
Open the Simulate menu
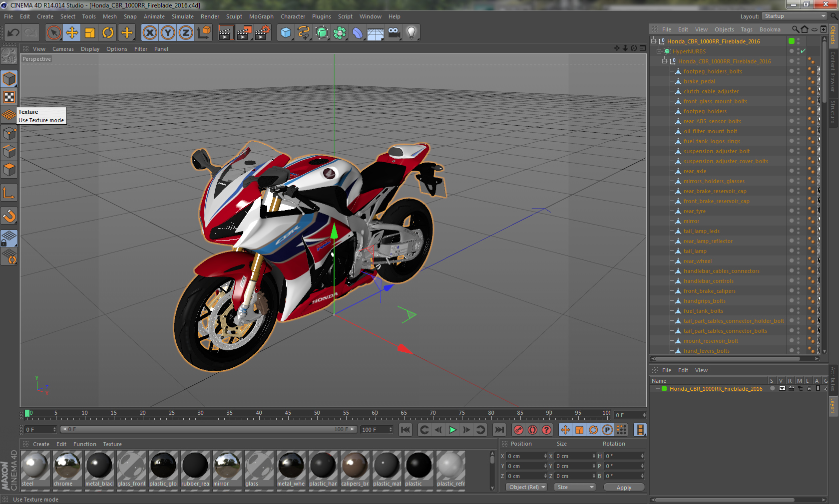point(183,16)
